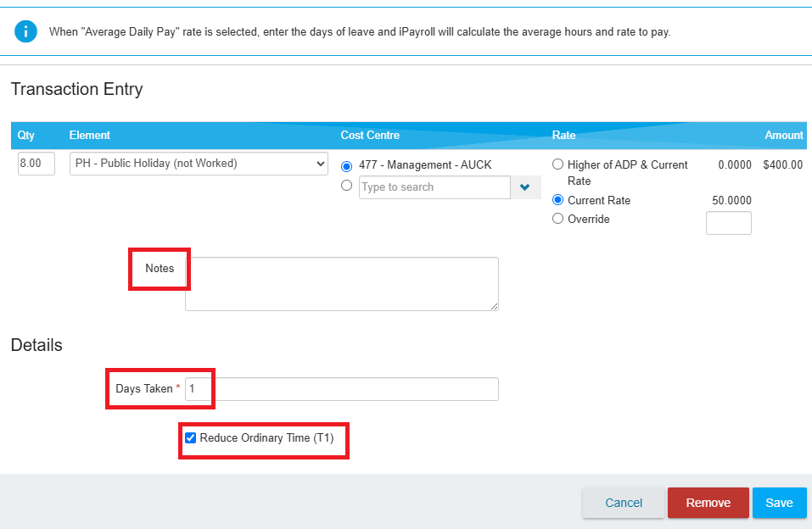Choose Higher of ADP & Current Rate
This screenshot has width=812, height=529.
pyautogui.click(x=557, y=164)
